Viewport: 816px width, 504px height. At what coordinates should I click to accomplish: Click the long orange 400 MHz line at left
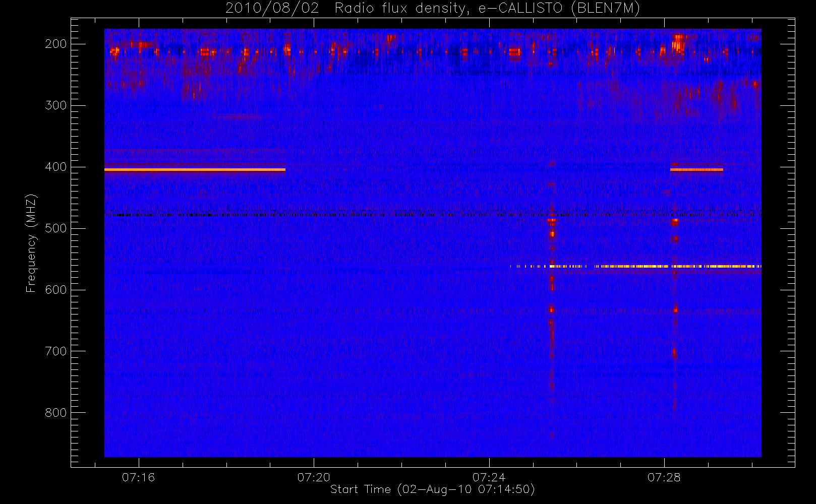pos(195,170)
